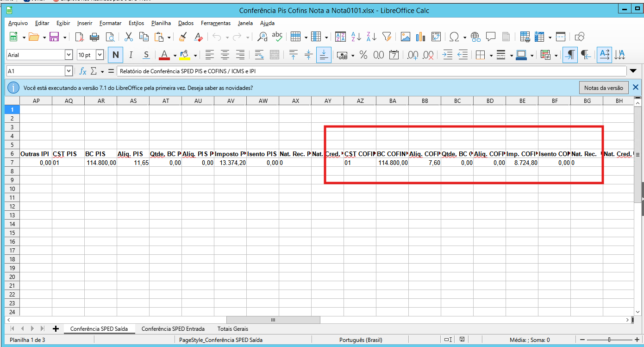Run the spelling check tool
Screen dimensions: 644x347
point(277,37)
